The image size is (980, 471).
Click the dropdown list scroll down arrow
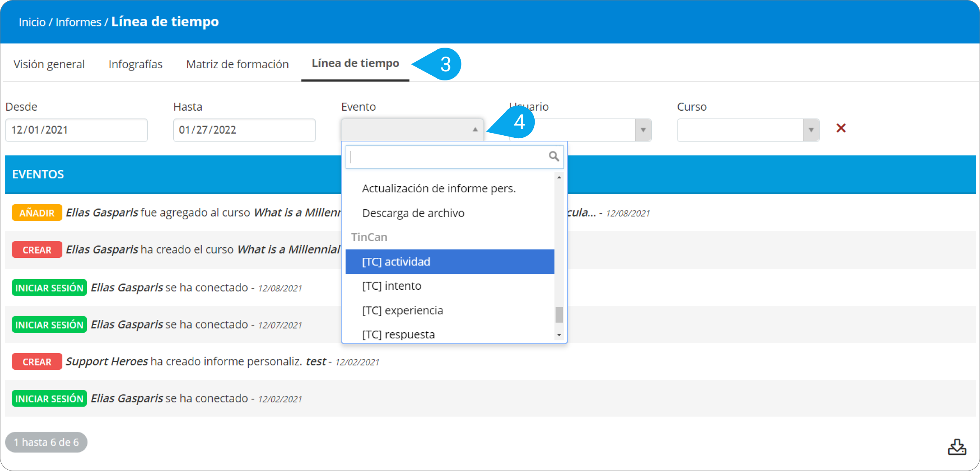coord(559,335)
